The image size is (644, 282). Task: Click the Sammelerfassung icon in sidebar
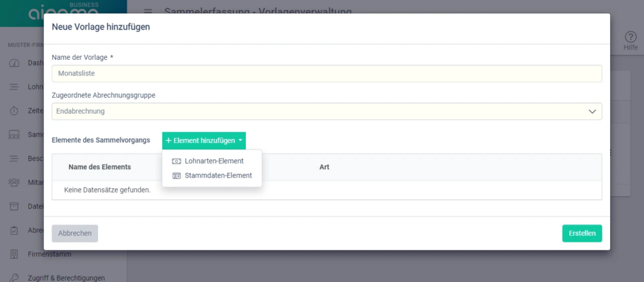14,135
